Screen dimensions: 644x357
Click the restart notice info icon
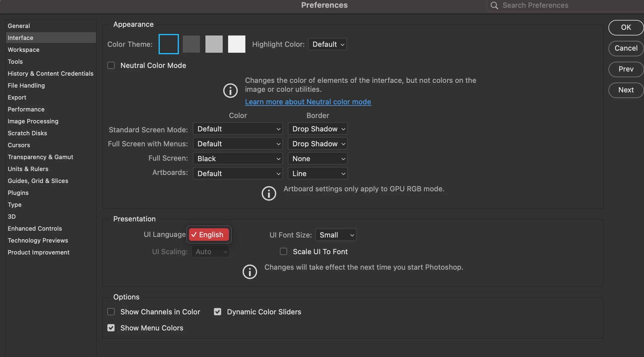click(x=250, y=272)
